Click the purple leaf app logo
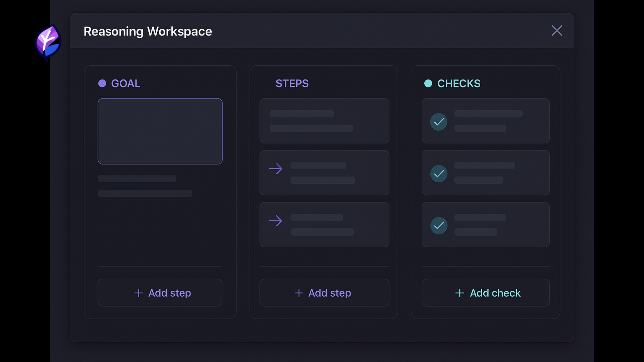This screenshot has width=644, height=362. (x=48, y=42)
